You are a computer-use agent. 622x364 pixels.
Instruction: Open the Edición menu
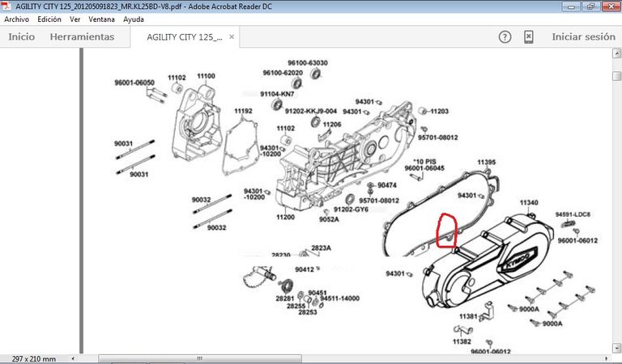click(x=49, y=19)
